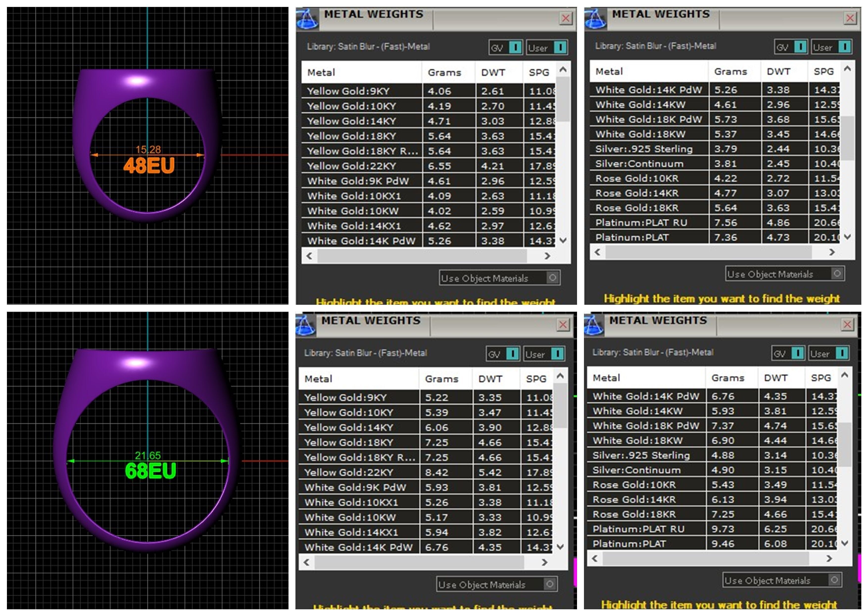Click scroll-left arrow under the Platinum:PLAT 9.46 row
Viewport: 868px width, 614px height.
click(595, 558)
